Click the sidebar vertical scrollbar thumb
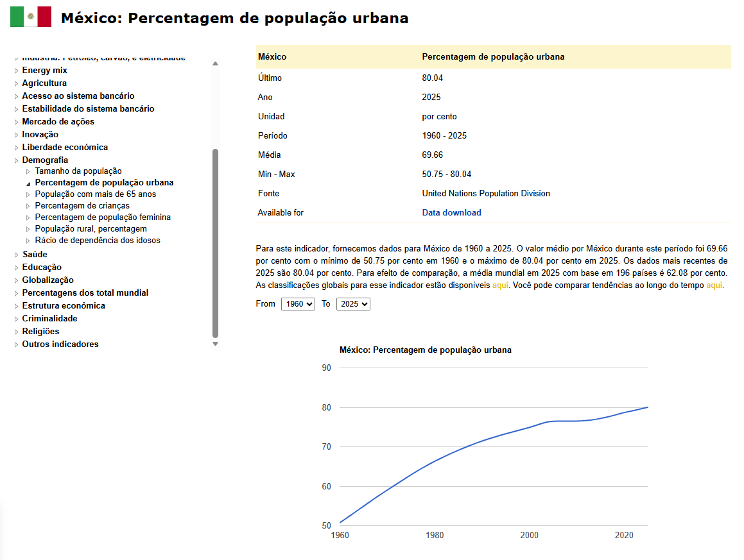The image size is (744, 560). click(x=216, y=243)
